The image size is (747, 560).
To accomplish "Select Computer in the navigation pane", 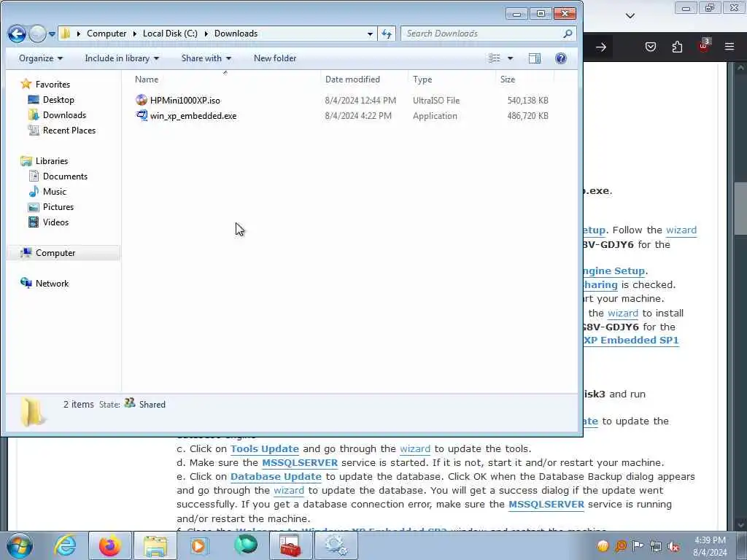I will tap(55, 253).
